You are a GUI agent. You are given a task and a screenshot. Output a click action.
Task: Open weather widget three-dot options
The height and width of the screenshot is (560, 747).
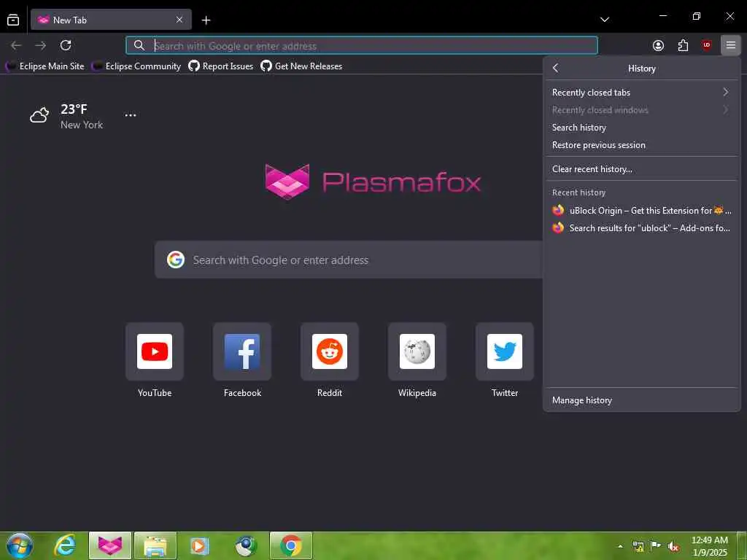tap(131, 115)
